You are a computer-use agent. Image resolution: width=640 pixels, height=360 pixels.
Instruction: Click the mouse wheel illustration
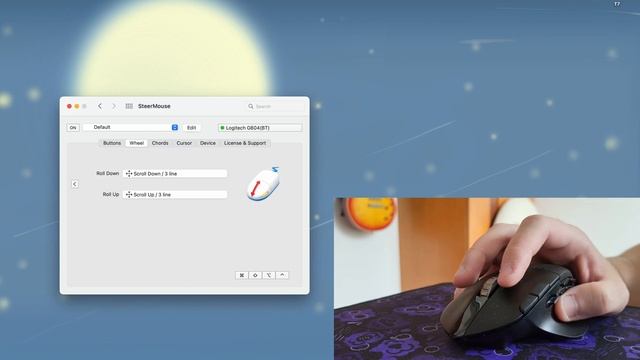263,184
